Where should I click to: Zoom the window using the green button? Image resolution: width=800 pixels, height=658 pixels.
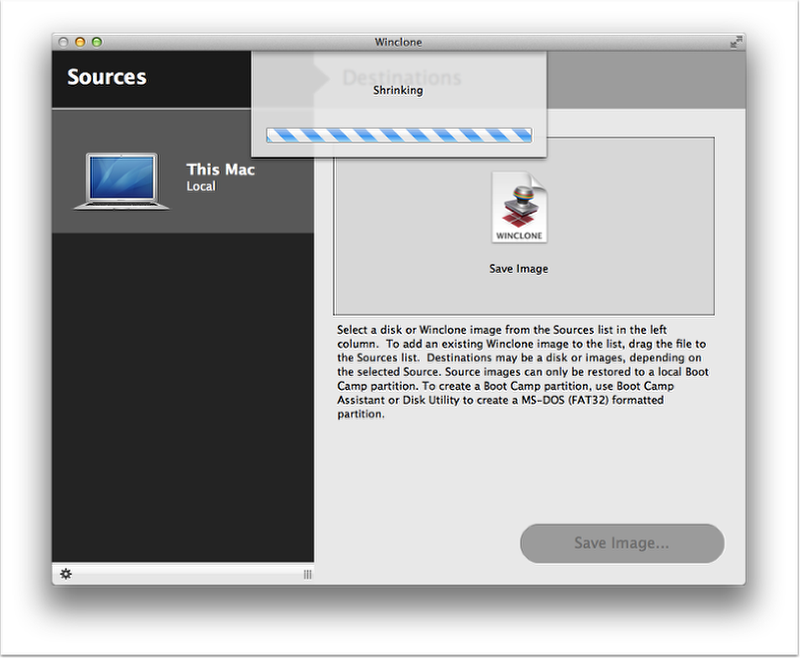point(97,42)
